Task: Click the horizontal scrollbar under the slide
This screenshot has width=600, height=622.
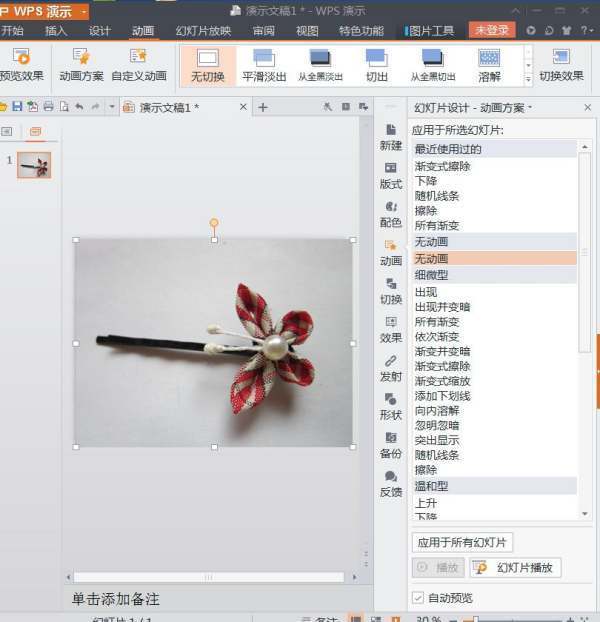Action: pos(209,577)
